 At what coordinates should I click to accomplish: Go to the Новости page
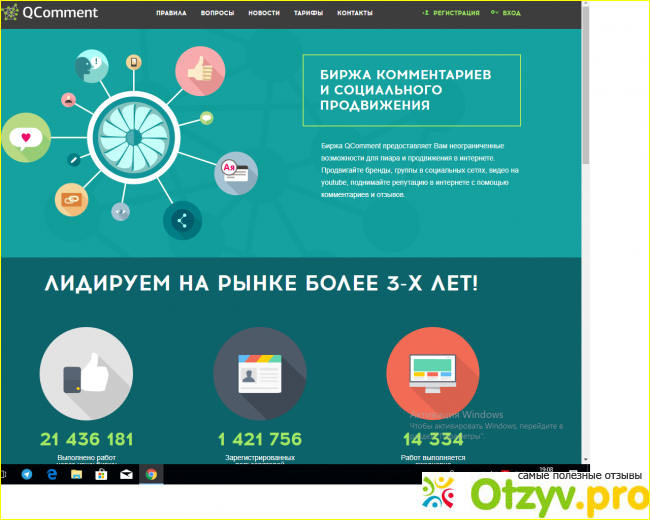(264, 13)
